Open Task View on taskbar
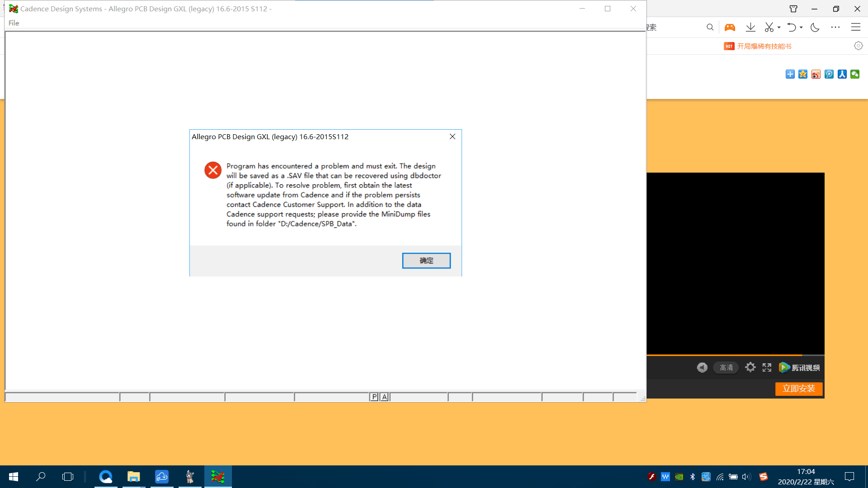 68,477
